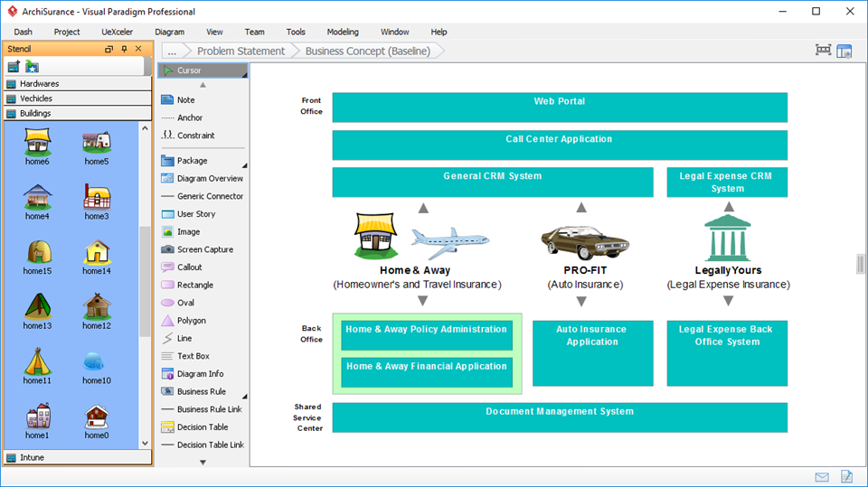This screenshot has height=487, width=868.
Task: Open the panel layout icon at top right
Action: pyautogui.click(x=844, y=51)
